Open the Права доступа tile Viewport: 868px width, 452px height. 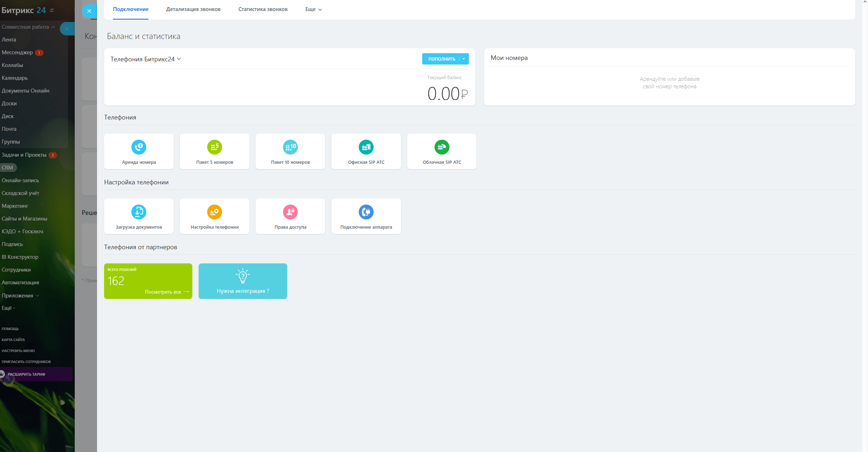point(290,216)
